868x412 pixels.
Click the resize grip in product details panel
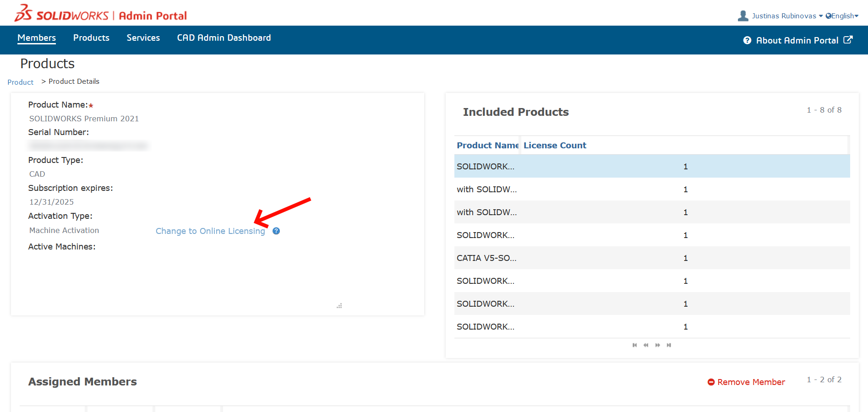pyautogui.click(x=339, y=305)
